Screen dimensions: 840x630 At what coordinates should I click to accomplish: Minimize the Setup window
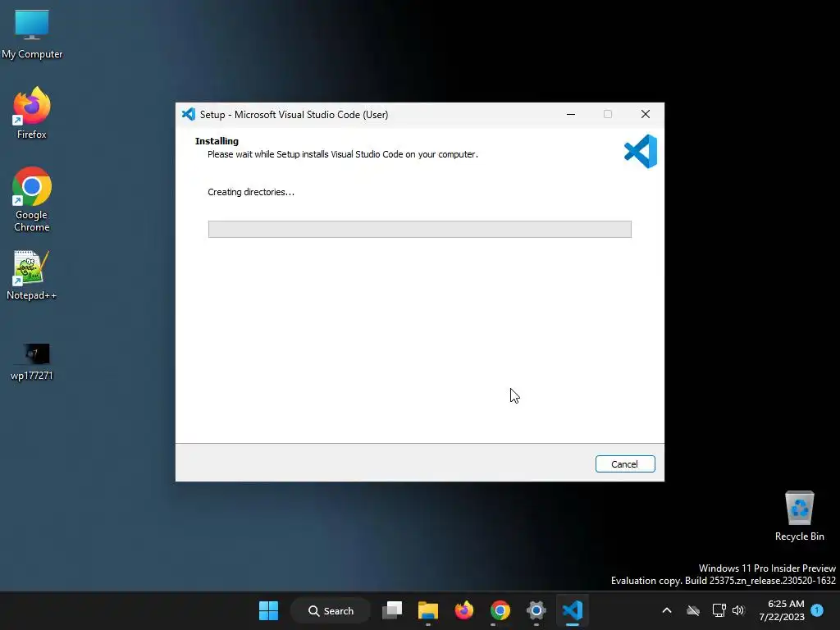click(571, 114)
